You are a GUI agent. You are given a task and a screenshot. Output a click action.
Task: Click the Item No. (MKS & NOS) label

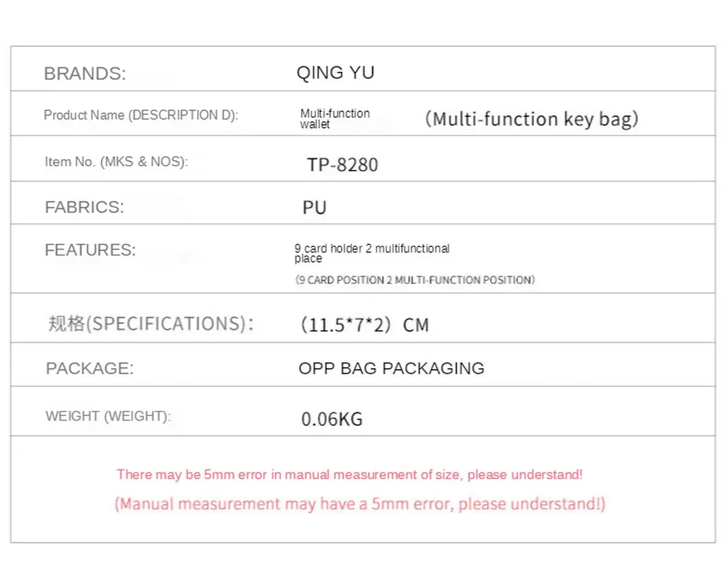click(x=116, y=162)
